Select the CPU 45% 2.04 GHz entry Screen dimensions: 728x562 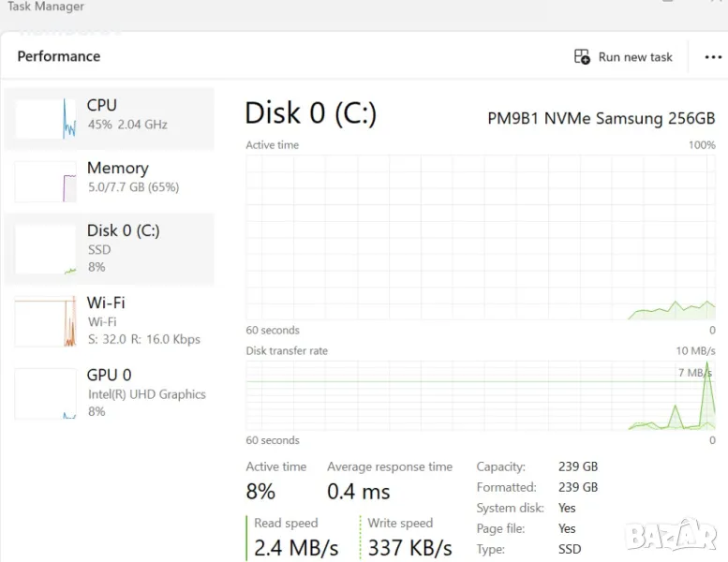(x=127, y=114)
